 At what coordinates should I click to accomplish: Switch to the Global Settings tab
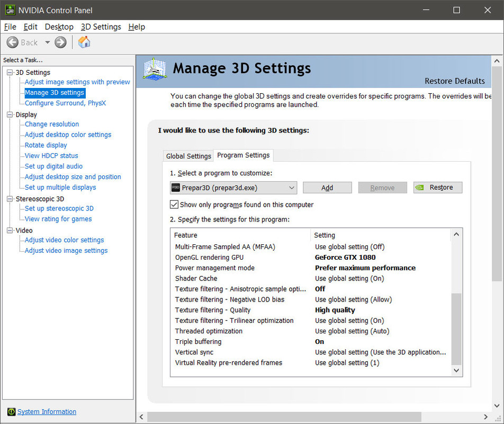coord(188,156)
